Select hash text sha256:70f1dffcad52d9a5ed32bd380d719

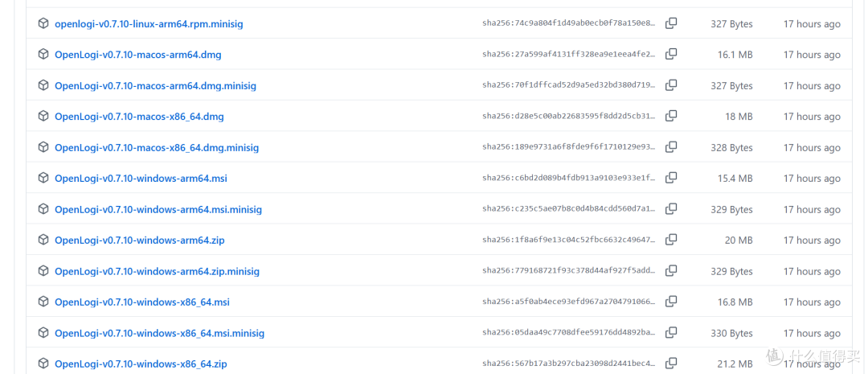(x=568, y=85)
